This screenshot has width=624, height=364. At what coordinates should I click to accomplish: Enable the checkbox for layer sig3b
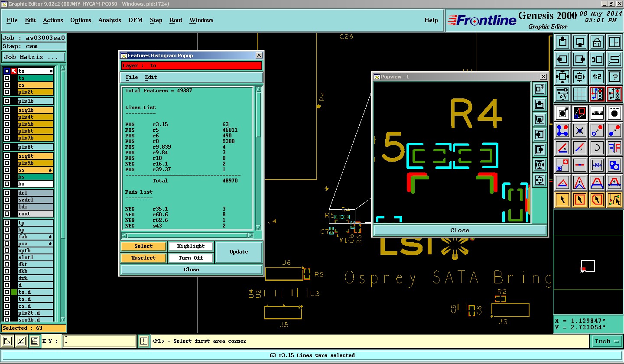tap(7, 110)
